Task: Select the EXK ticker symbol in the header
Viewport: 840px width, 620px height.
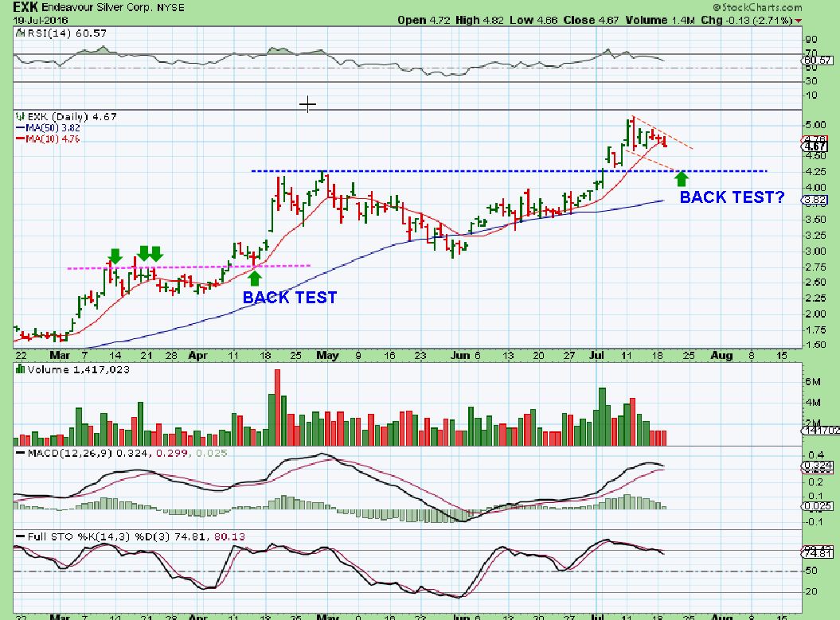Action: point(25,7)
